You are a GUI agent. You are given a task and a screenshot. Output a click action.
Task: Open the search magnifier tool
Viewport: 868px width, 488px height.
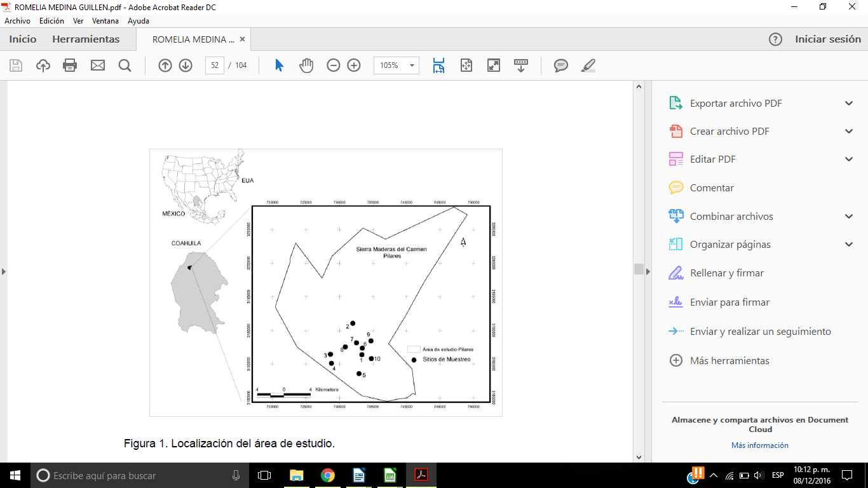click(125, 65)
